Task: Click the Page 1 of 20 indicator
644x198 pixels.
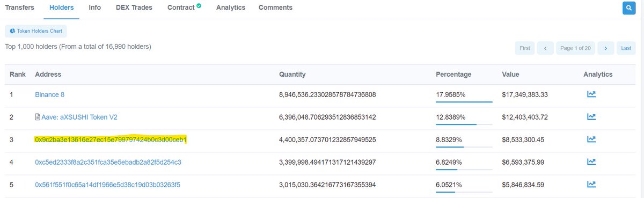Action: [575, 48]
